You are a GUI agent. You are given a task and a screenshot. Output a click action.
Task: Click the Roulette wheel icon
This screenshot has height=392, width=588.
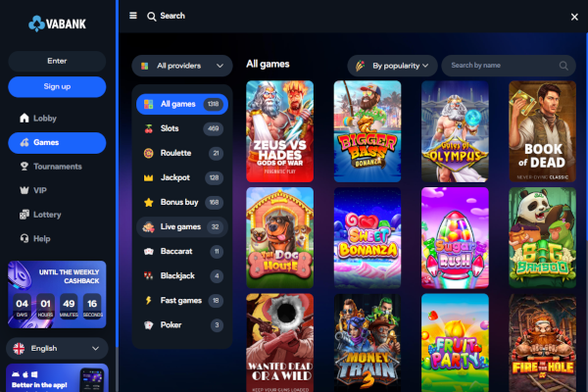[149, 153]
